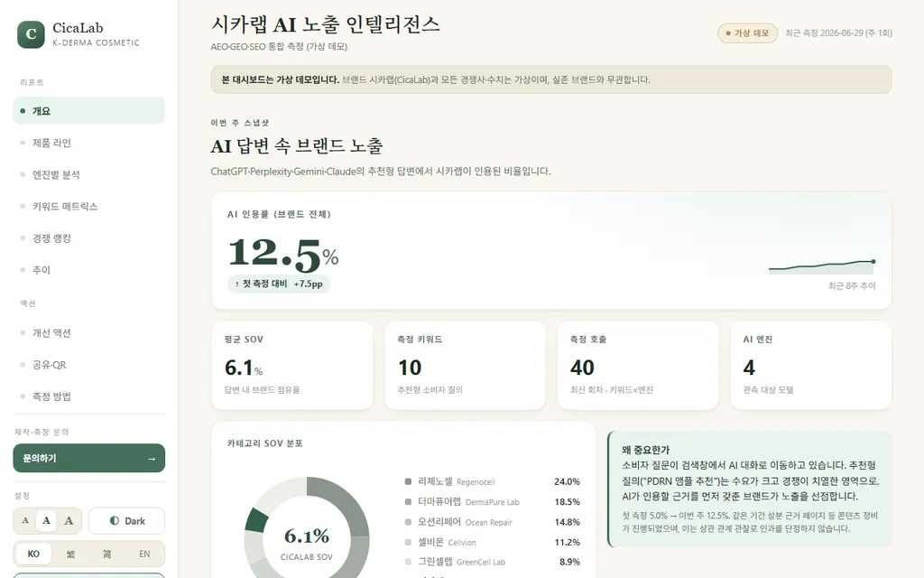This screenshot has height=578, width=924.
Task: Open the 추이 section
Action: pos(89,270)
